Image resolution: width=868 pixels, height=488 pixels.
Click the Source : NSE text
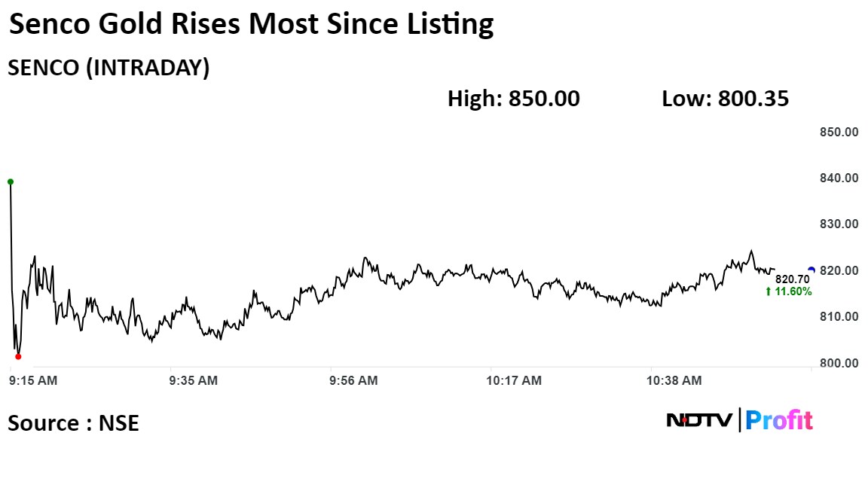(73, 423)
